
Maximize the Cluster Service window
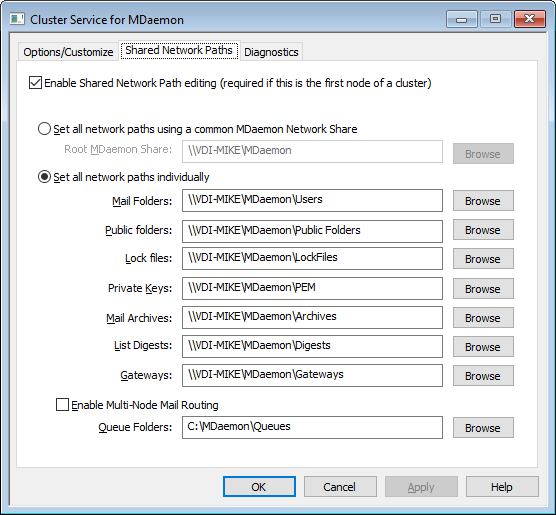495,19
